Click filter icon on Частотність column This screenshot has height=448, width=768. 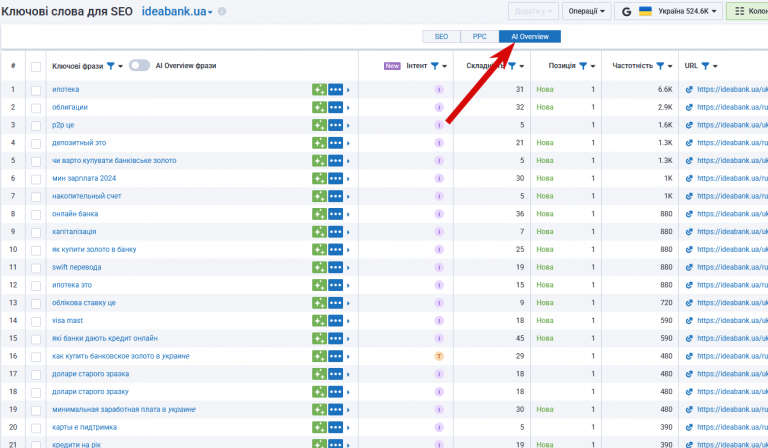pos(660,66)
